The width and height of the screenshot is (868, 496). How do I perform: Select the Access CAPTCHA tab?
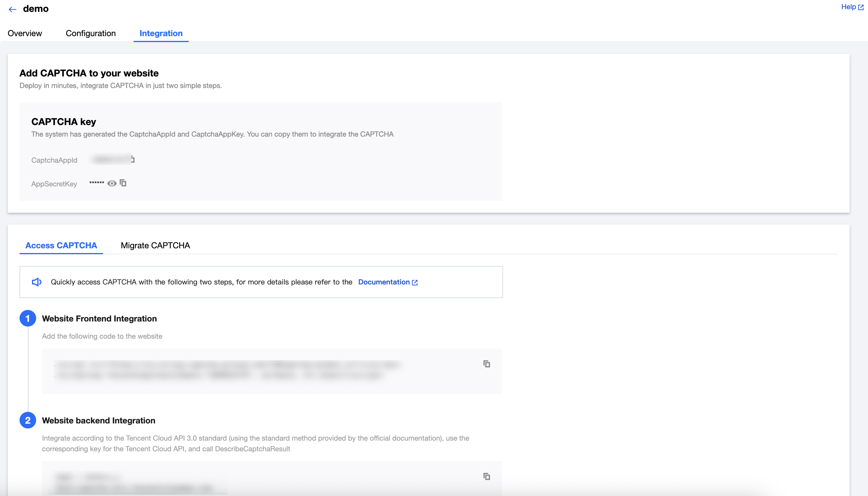(x=61, y=245)
